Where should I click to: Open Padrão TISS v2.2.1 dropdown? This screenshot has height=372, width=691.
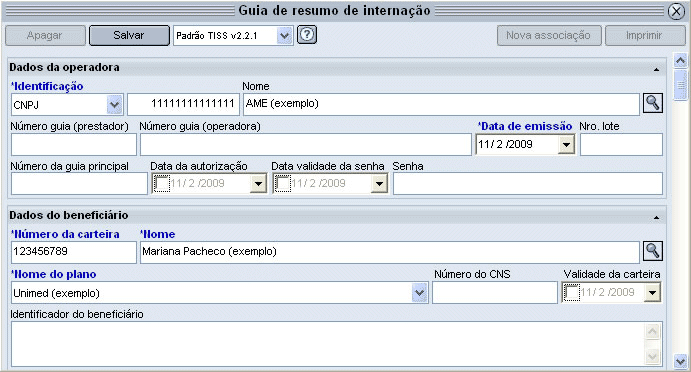(285, 35)
